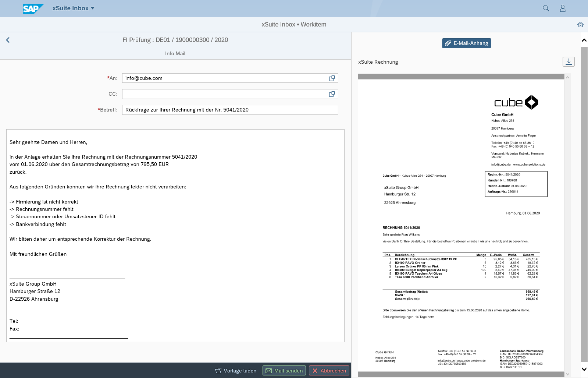
Task: Click the 'Mit freundlichen Grüßen' line
Action: 38,254
